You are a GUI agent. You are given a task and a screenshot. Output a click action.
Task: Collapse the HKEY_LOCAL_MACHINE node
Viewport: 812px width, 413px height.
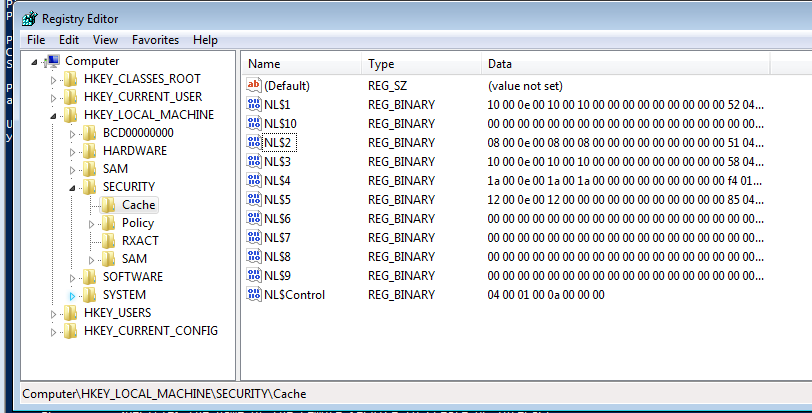(x=53, y=116)
